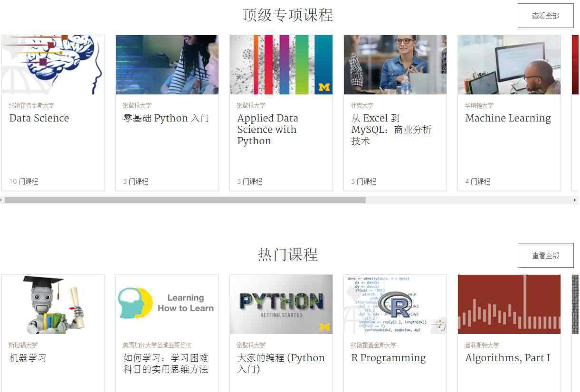580x392 pixels.
Task: Open the Learning How to Learn image
Action: (x=167, y=304)
